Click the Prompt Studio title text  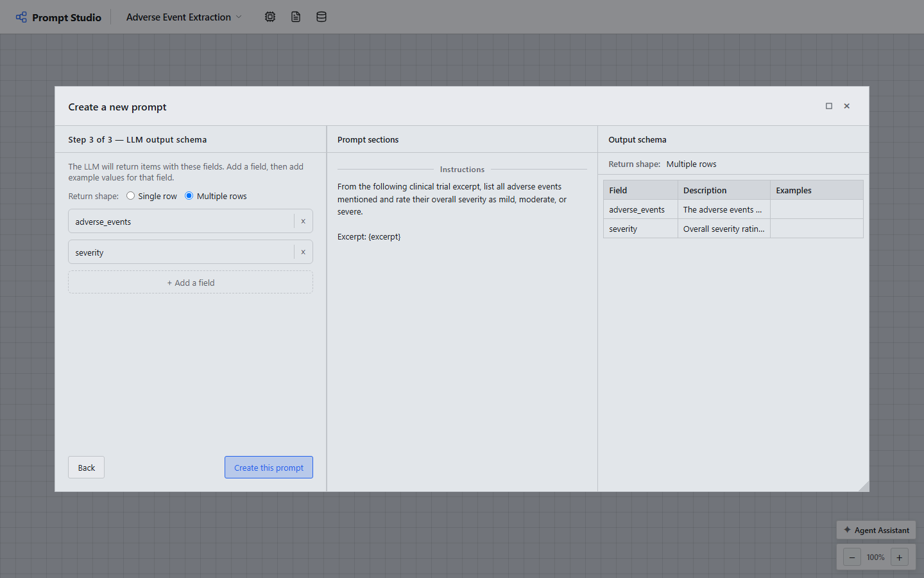coord(67,17)
